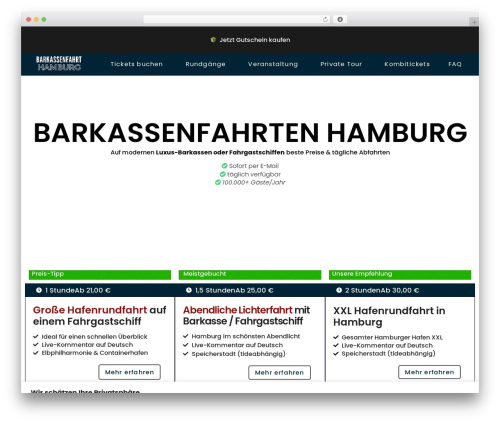This screenshot has width=500, height=423.
Task: Click Live-Kommentar auf Deutsch in the first card
Action: [x=87, y=345]
